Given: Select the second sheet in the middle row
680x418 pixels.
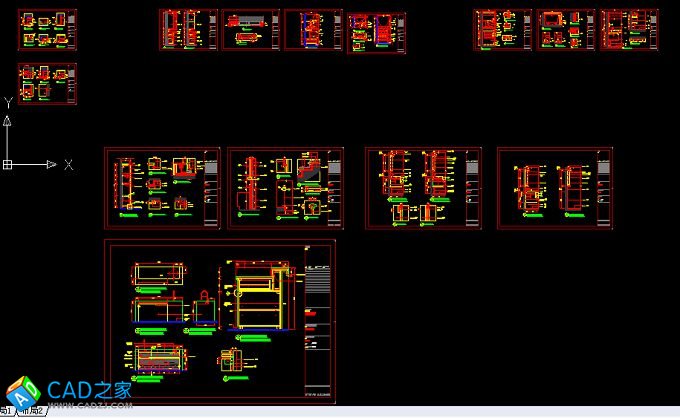Looking at the screenshot, I should point(285,189).
